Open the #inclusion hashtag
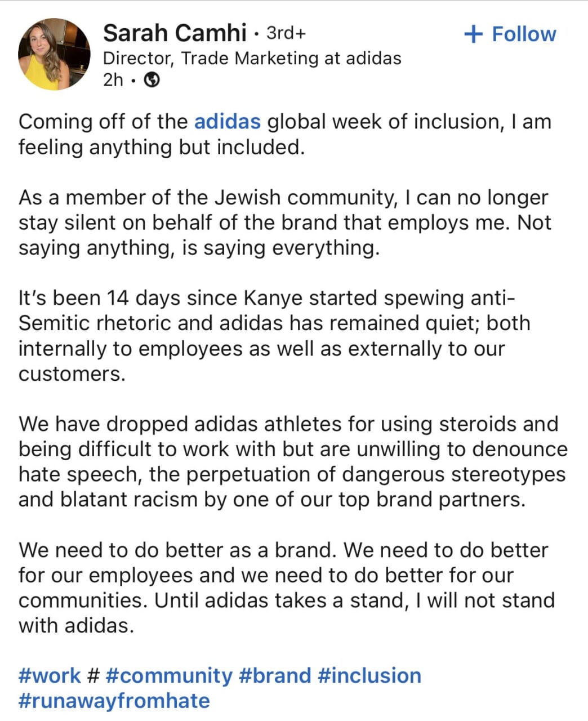Screen dimensions: 588x721 (369, 675)
